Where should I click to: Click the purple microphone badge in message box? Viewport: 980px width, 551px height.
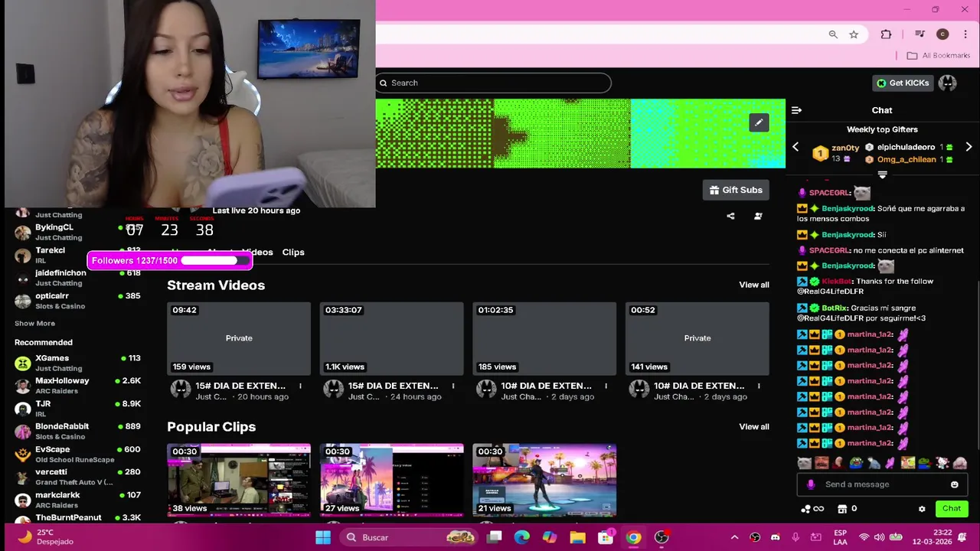click(811, 484)
